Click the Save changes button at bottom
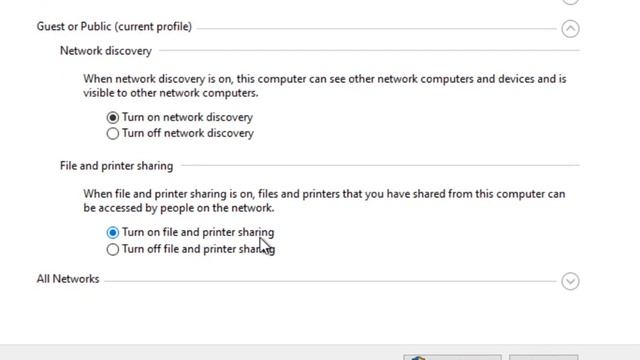Viewport: 640px width, 360px height. pos(452,358)
